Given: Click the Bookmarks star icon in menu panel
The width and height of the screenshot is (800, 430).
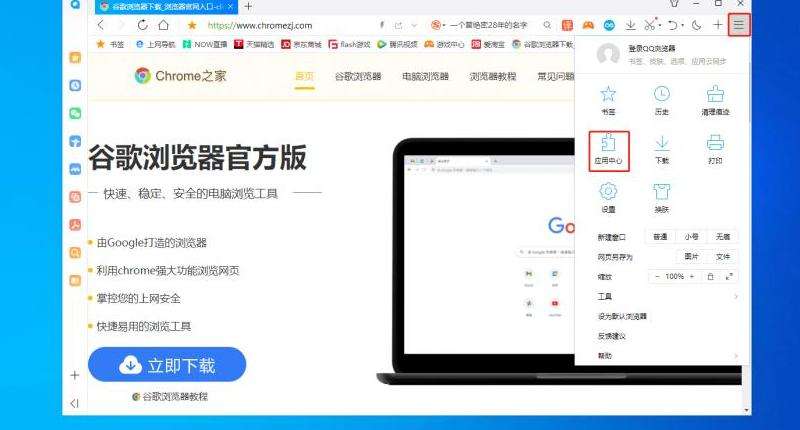Looking at the screenshot, I should [608, 94].
